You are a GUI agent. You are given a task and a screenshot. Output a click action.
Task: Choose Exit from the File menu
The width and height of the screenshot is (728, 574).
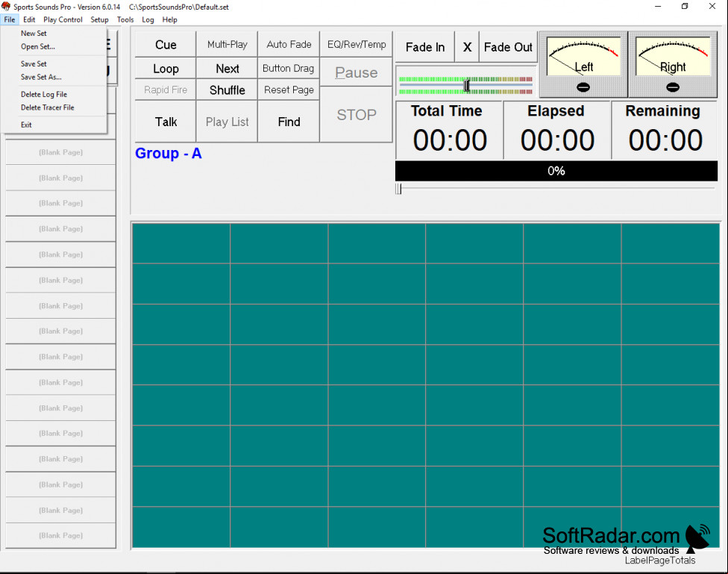tap(54, 125)
